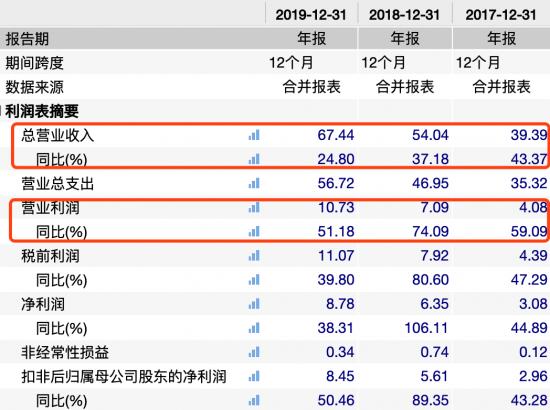Click chart icon beside 非经常性损益
Screen dimensions: 550x410
point(254,352)
